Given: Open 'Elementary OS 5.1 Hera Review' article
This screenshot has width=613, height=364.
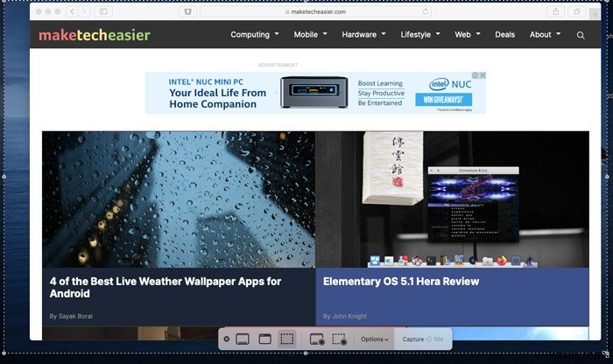Looking at the screenshot, I should pos(401,282).
